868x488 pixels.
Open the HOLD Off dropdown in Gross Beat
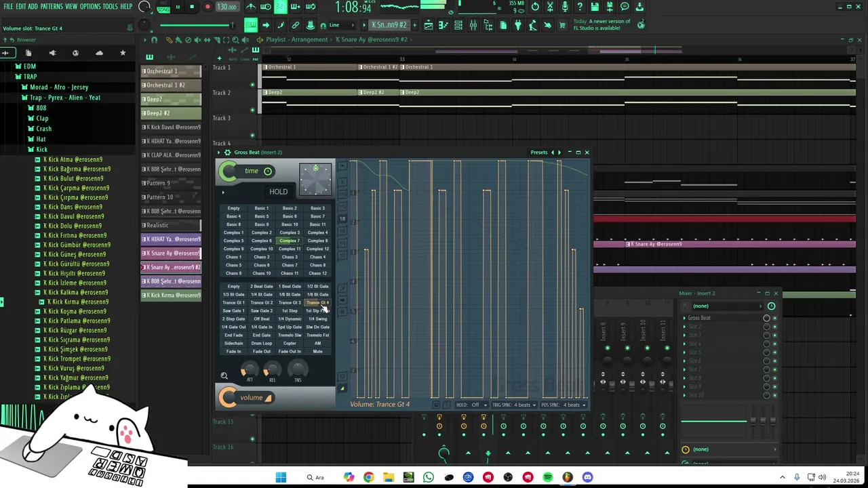pyautogui.click(x=472, y=405)
